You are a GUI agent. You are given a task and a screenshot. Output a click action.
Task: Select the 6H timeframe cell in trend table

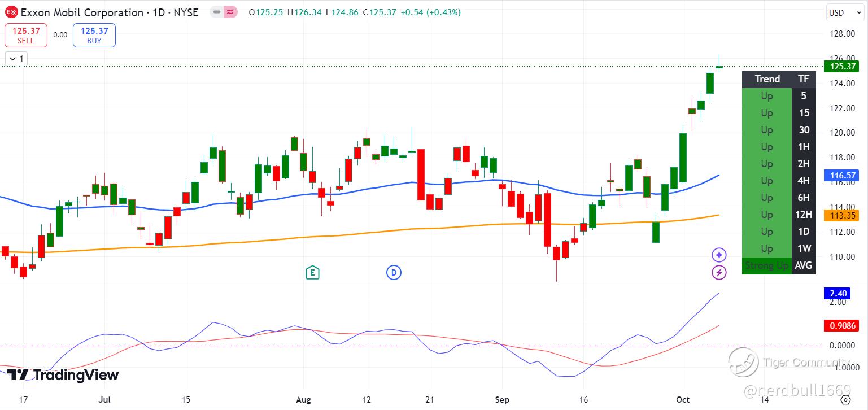point(804,198)
